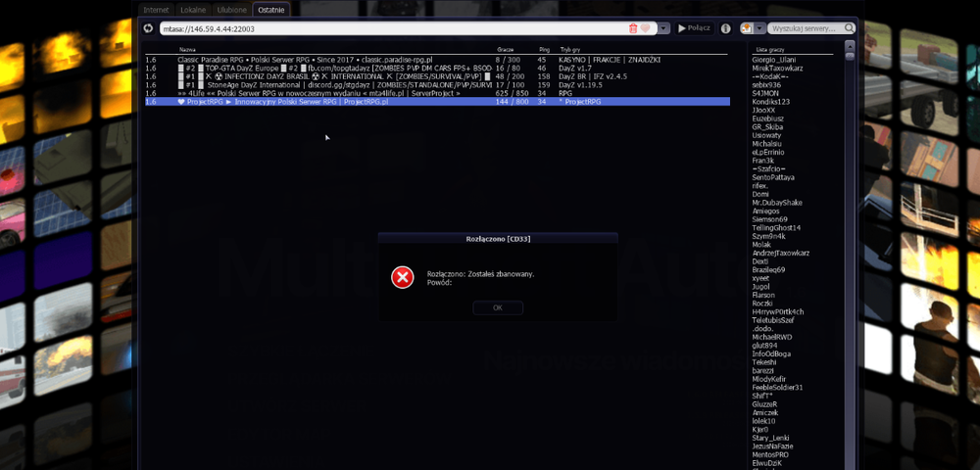Click OK in the Rozłączono dialog
This screenshot has width=980, height=470.
coord(498,307)
